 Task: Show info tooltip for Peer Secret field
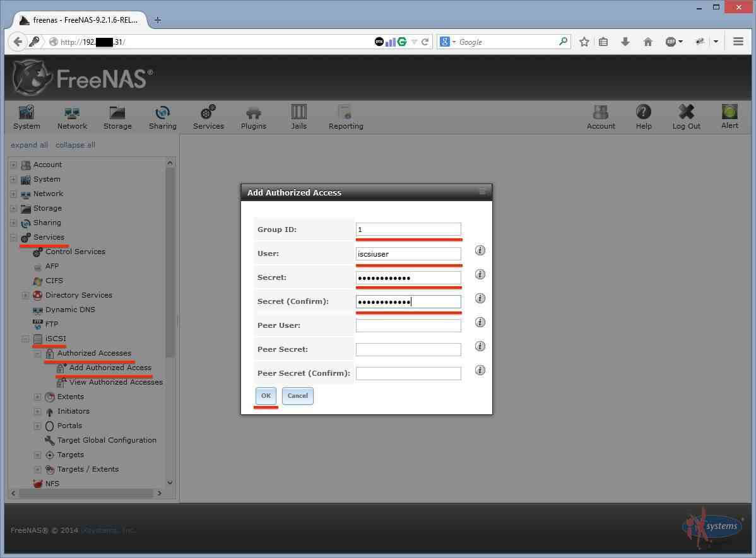click(x=480, y=346)
